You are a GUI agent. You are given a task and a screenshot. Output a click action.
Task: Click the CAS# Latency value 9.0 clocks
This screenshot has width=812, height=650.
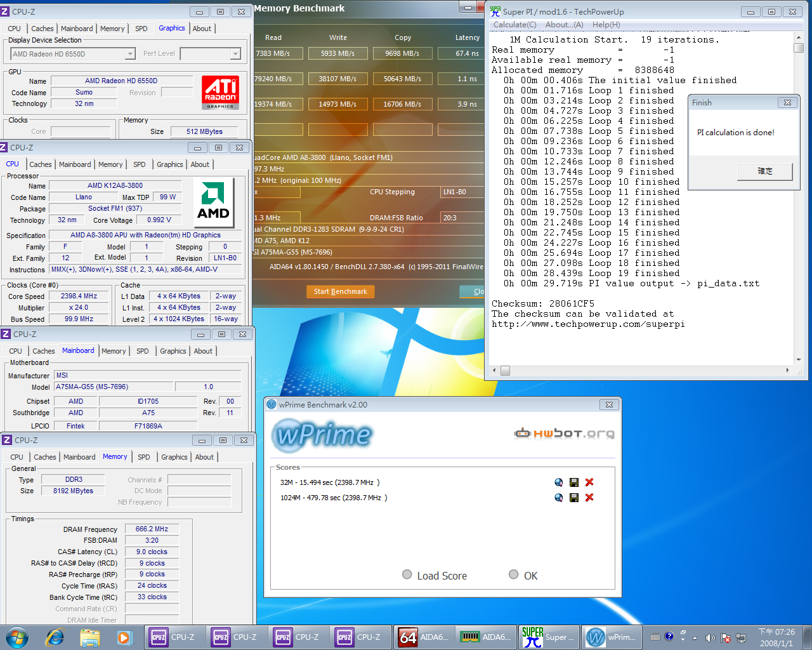(152, 552)
